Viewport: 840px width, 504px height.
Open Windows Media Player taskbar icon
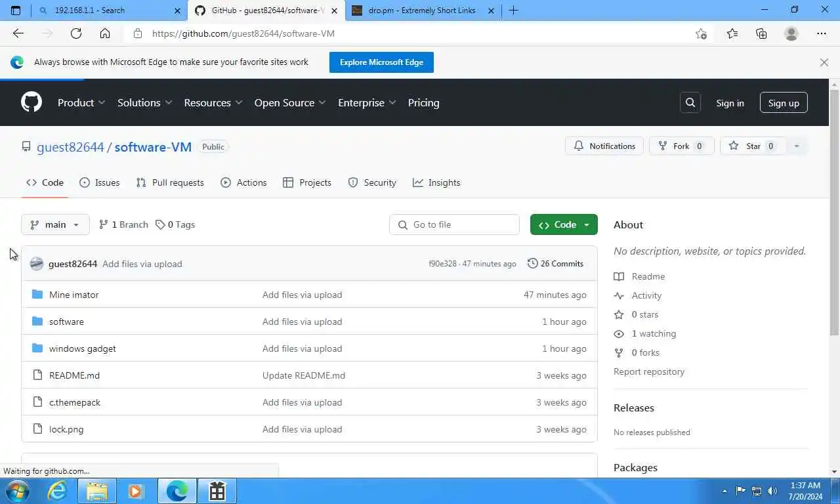136,491
